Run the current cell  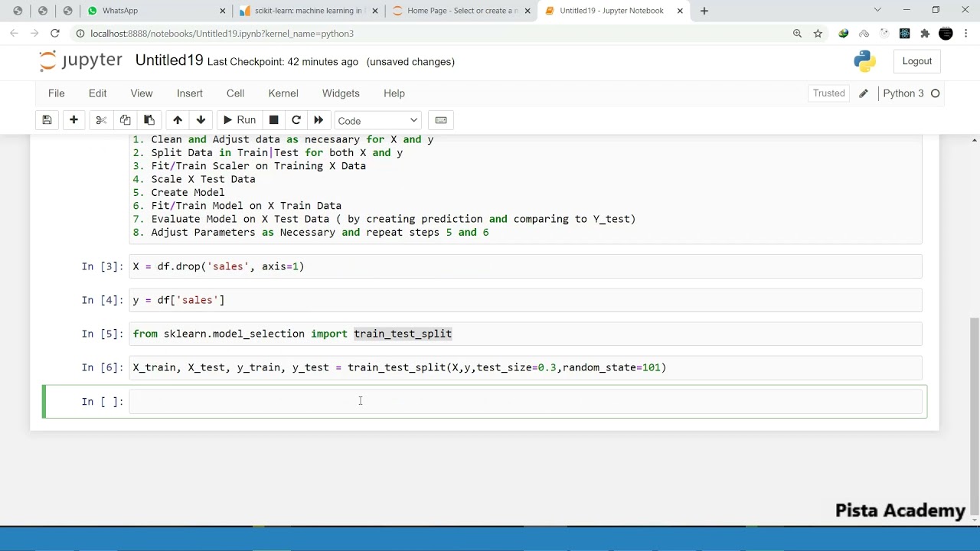coord(239,120)
